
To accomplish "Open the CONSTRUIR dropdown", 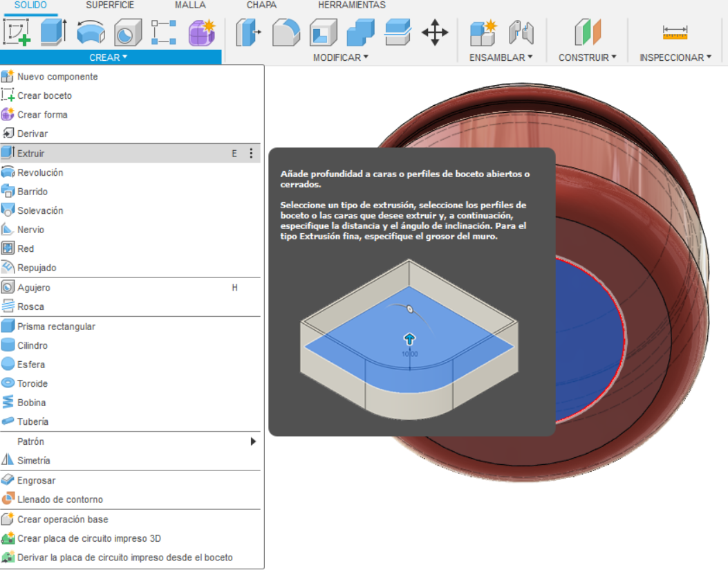I will coord(588,57).
